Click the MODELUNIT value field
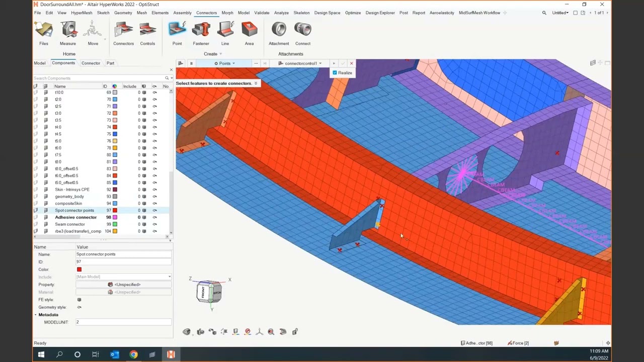The width and height of the screenshot is (644, 362). [123, 322]
